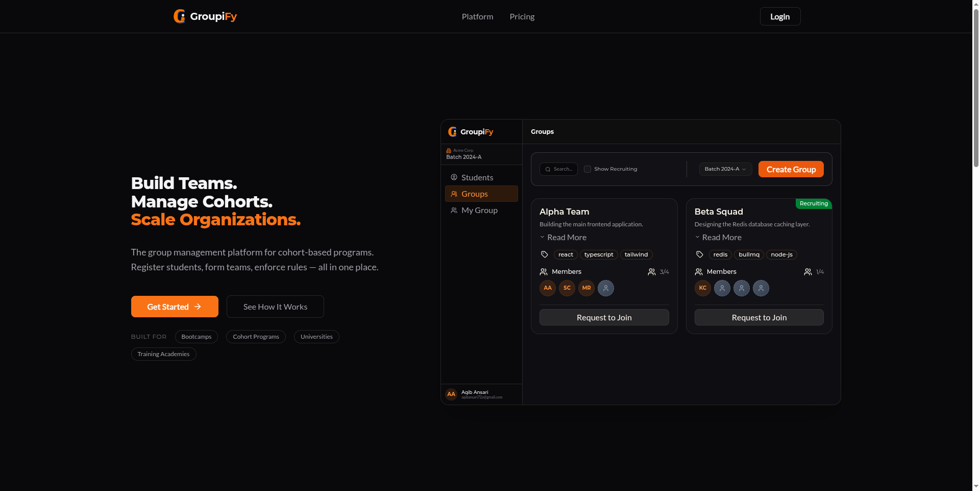Click the GroupiFy logo icon in header
The image size is (980, 491).
(179, 16)
